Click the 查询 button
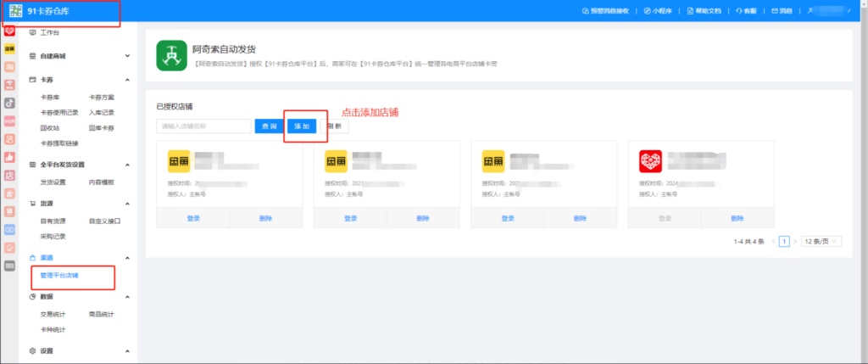Screen dimensions: 868x364 coord(269,126)
